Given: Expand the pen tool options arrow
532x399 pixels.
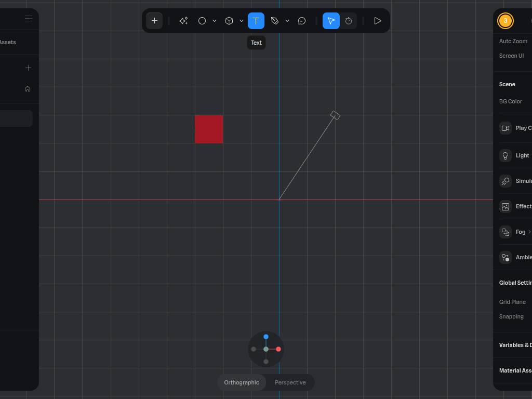Looking at the screenshot, I should pyautogui.click(x=287, y=21).
